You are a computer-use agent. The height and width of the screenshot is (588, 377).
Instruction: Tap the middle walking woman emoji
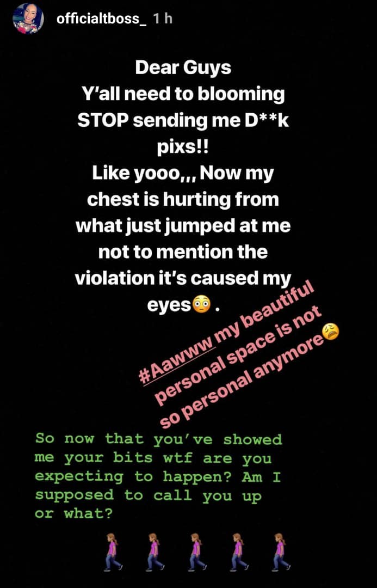(197, 552)
